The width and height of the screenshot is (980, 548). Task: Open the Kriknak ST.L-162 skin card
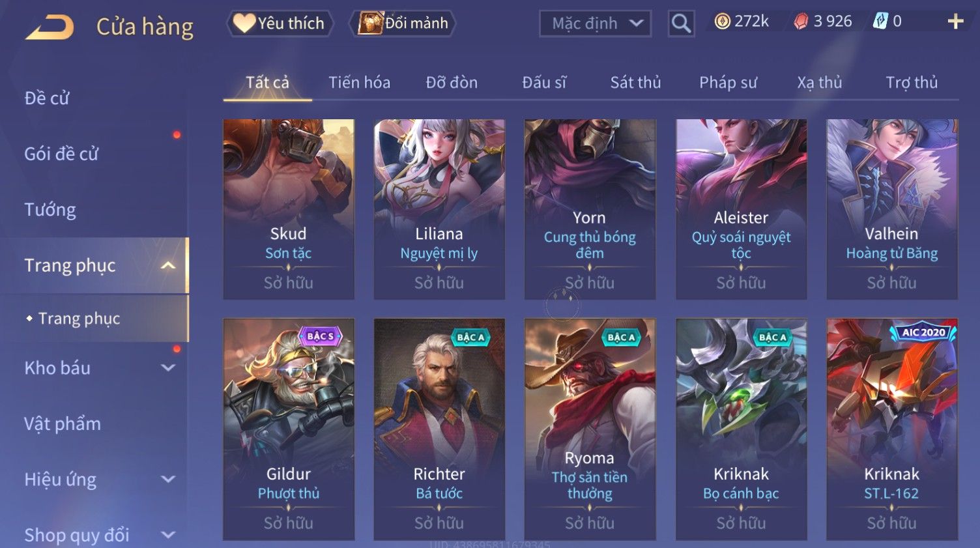[892, 429]
